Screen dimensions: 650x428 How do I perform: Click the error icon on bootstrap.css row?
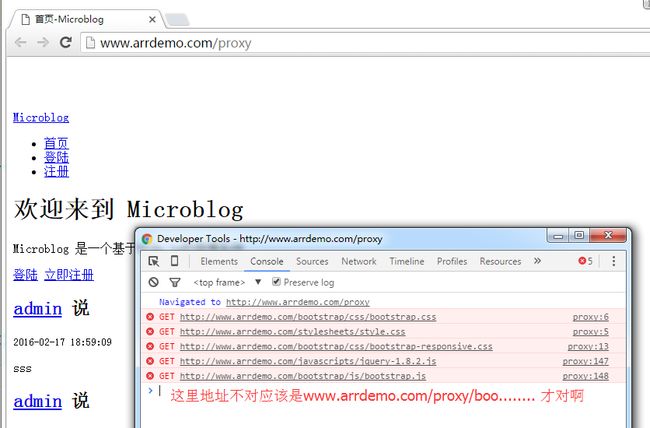[150, 317]
